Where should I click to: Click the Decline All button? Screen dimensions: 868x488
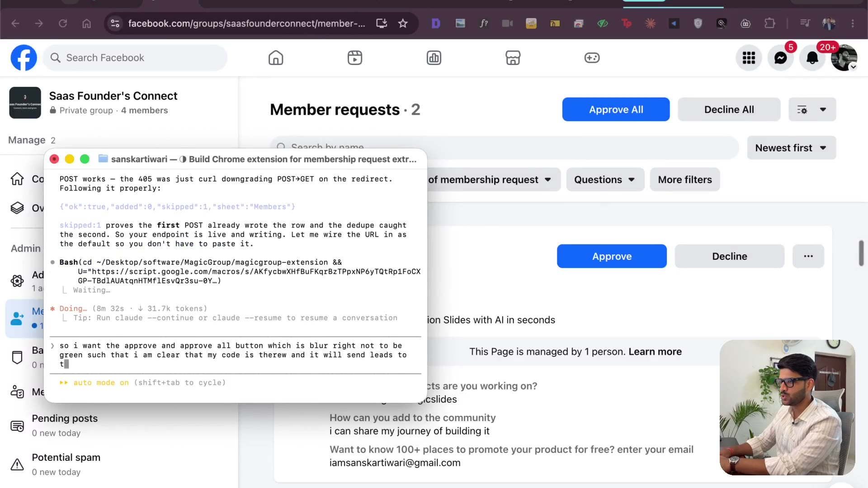click(729, 109)
